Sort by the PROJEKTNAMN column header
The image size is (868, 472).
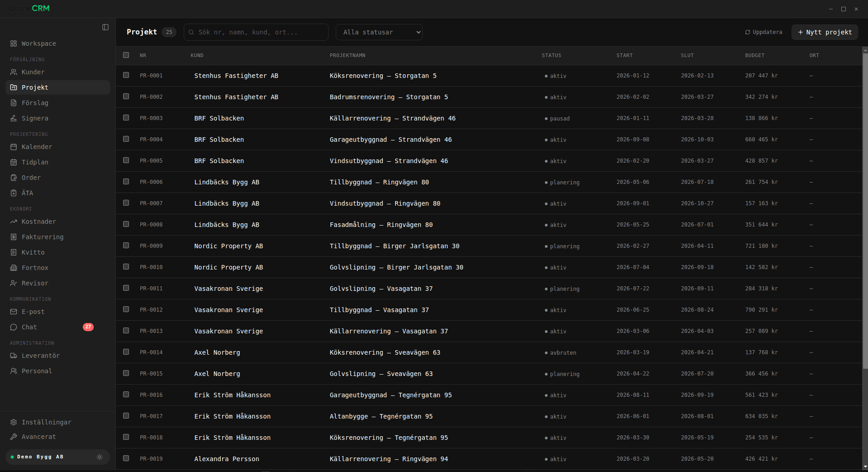click(x=348, y=55)
